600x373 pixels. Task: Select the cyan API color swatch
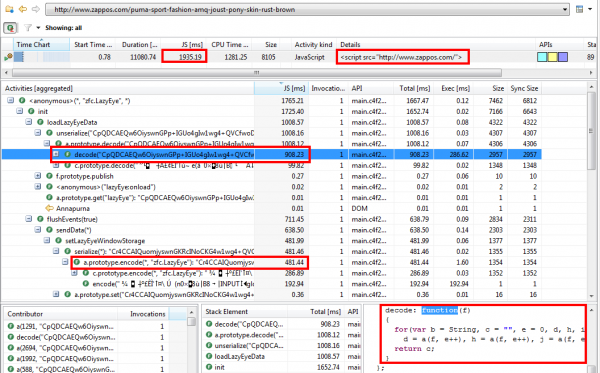click(542, 57)
